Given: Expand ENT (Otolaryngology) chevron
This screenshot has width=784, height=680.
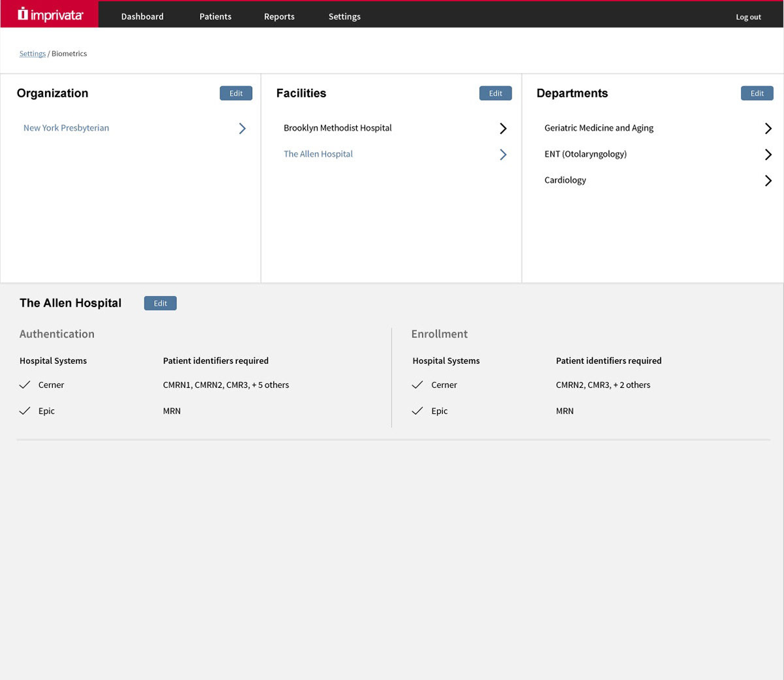Looking at the screenshot, I should point(768,155).
